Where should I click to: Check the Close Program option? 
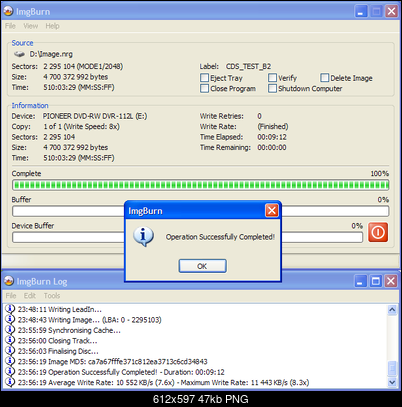click(x=204, y=89)
